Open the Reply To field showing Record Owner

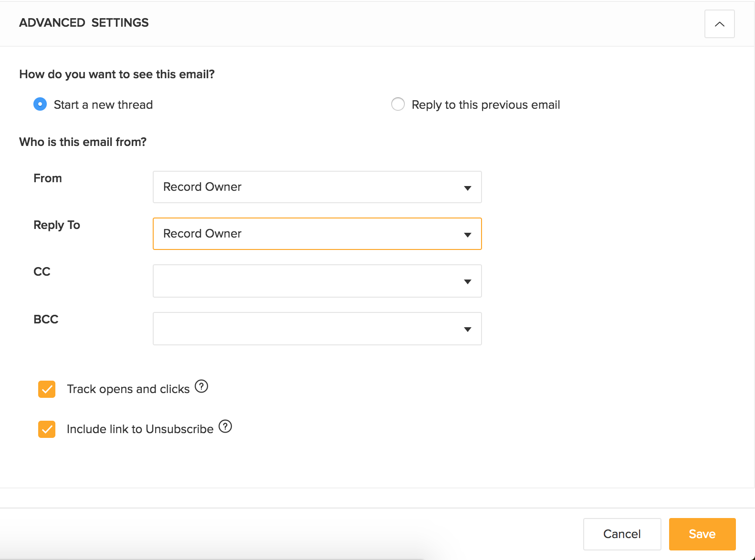305,234
